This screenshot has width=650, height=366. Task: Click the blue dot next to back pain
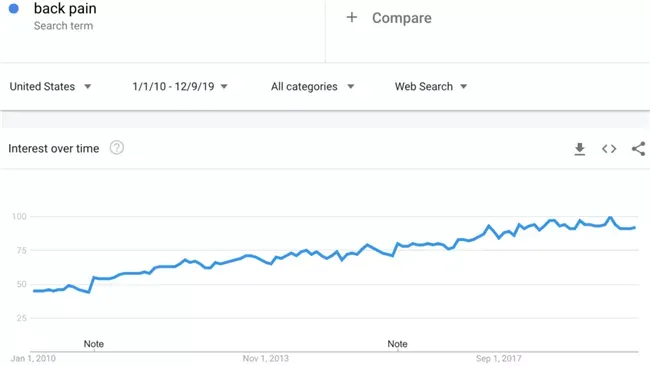14,8
